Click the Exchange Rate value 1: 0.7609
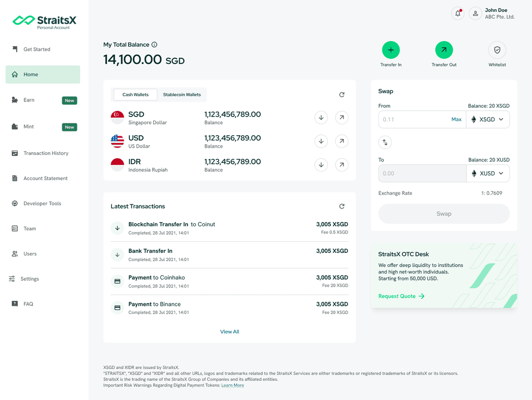532x400 pixels. click(491, 193)
